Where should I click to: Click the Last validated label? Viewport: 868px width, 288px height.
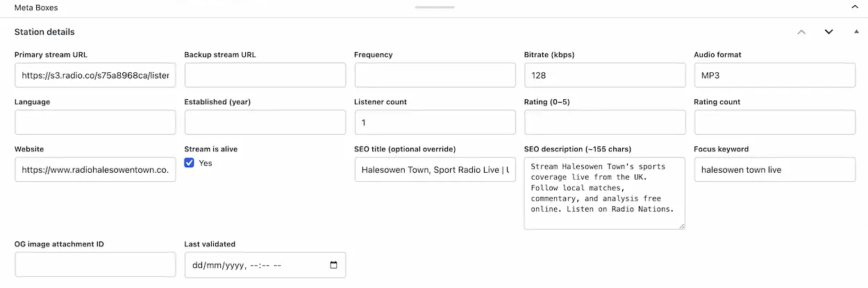coord(210,244)
